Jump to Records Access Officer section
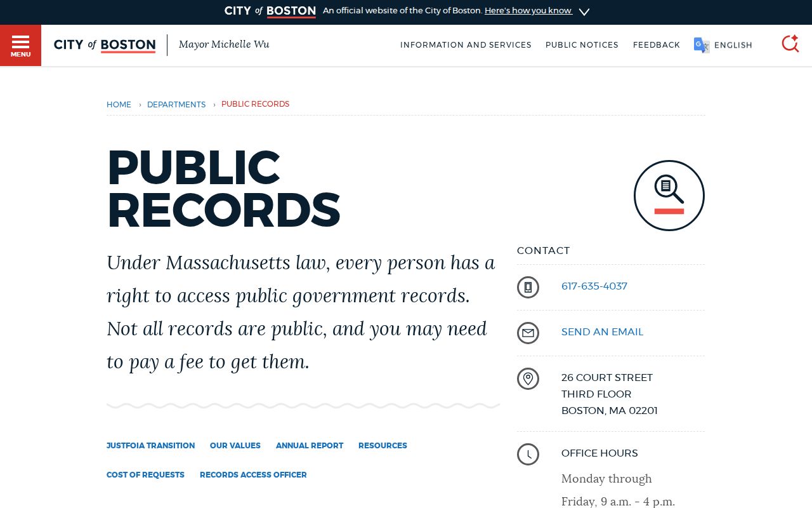The width and height of the screenshot is (812, 508). [x=253, y=475]
